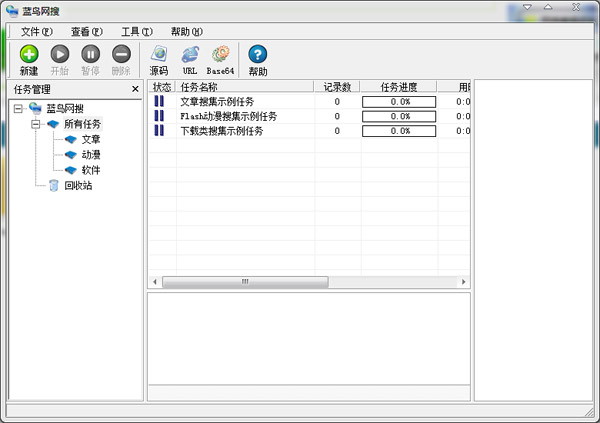
Task: Open the Base64 tool icon
Action: [220, 54]
